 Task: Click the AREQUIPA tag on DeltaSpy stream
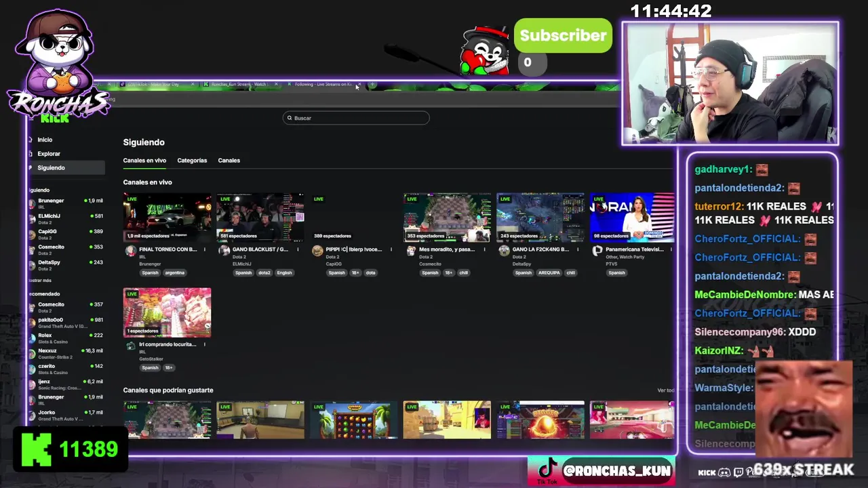pos(549,272)
